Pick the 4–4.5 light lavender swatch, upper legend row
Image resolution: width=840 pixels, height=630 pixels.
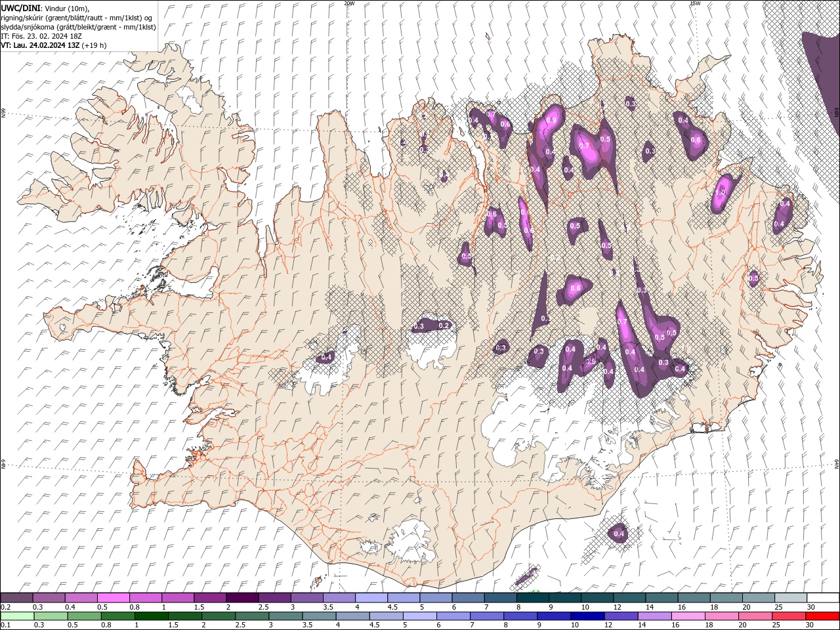click(371, 598)
